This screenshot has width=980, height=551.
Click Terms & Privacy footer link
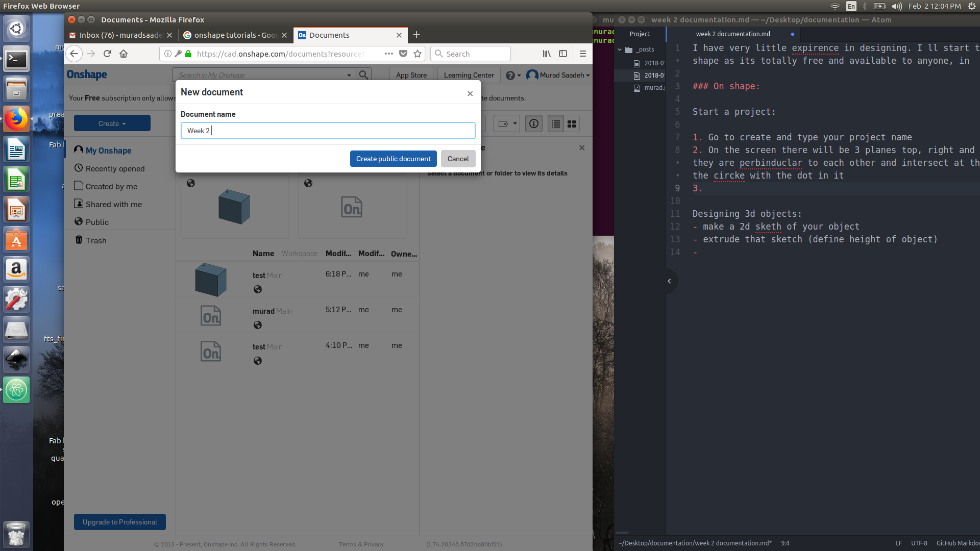click(x=361, y=544)
